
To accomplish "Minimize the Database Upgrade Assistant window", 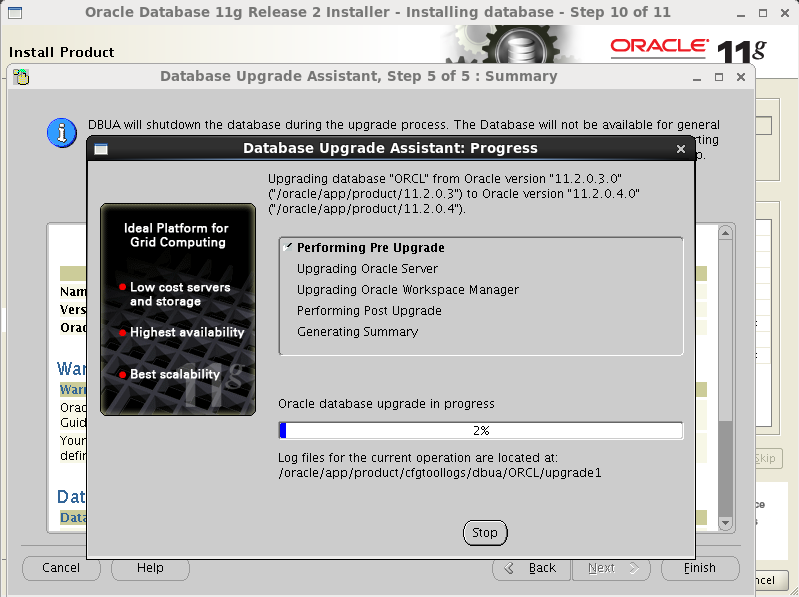I will [x=697, y=77].
